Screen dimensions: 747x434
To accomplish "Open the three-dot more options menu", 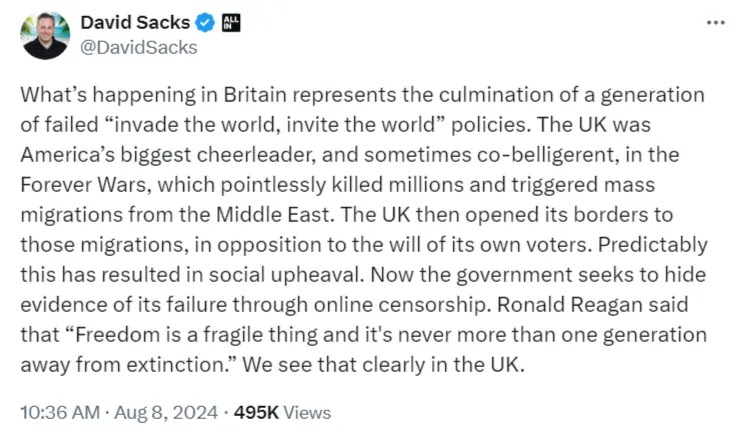I will [716, 22].
